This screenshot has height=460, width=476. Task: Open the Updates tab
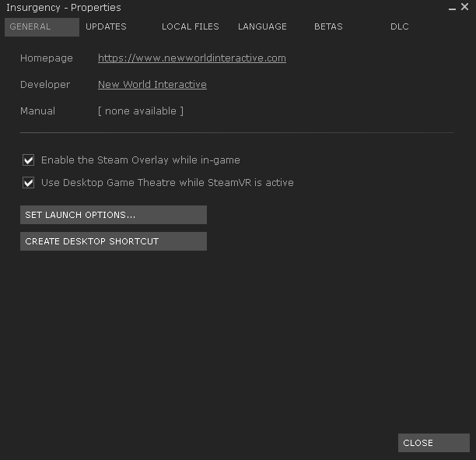click(x=106, y=26)
